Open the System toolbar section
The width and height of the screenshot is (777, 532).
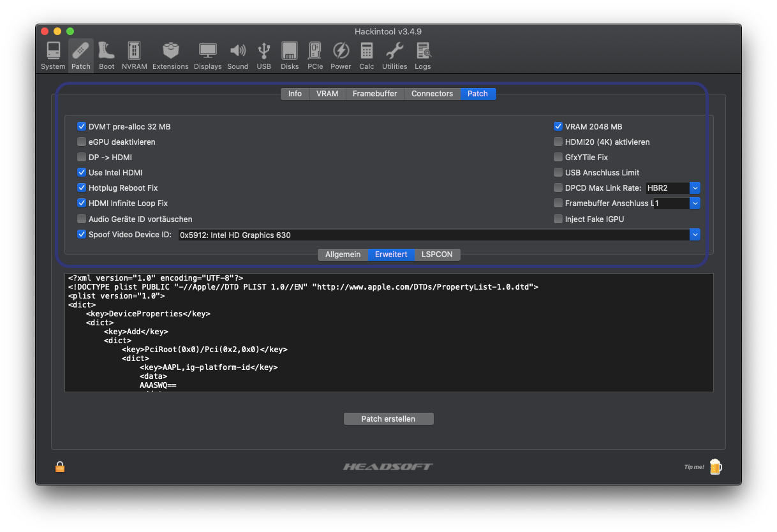coord(53,55)
